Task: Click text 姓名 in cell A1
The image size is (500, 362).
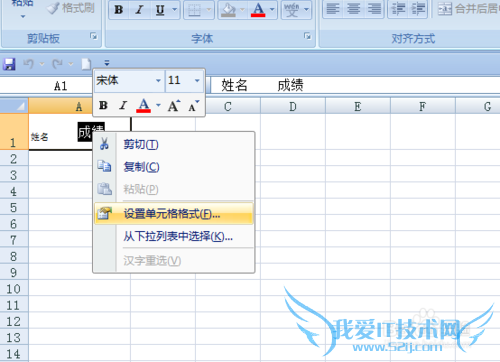Action: tap(39, 137)
